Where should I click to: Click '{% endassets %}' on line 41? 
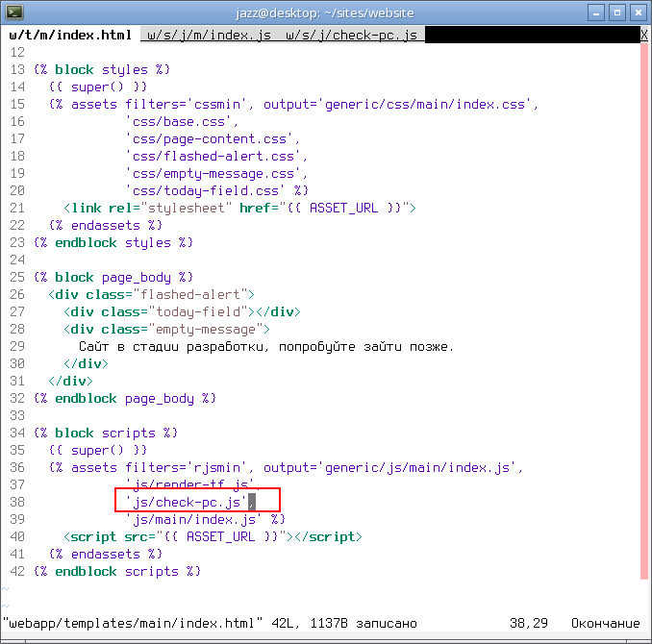tap(106, 555)
